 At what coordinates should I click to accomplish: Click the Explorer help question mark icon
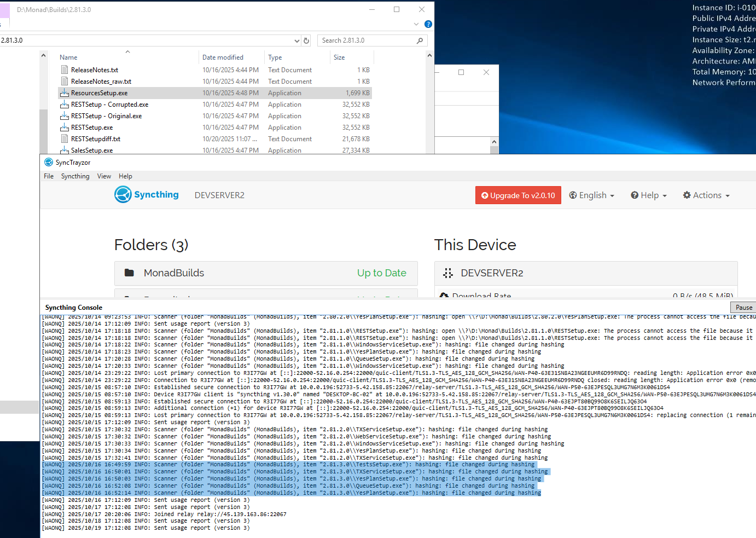[428, 24]
